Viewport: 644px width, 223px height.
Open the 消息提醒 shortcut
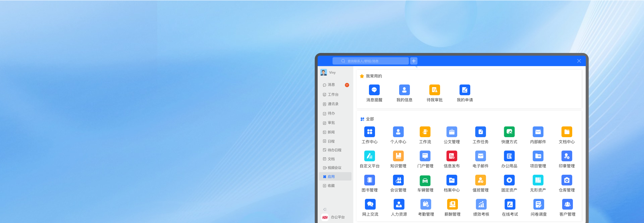pos(374,90)
